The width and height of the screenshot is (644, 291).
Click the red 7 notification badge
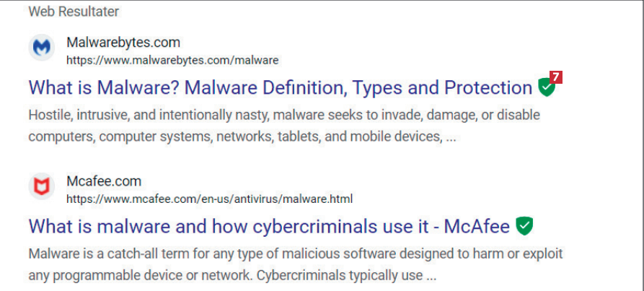coord(555,77)
